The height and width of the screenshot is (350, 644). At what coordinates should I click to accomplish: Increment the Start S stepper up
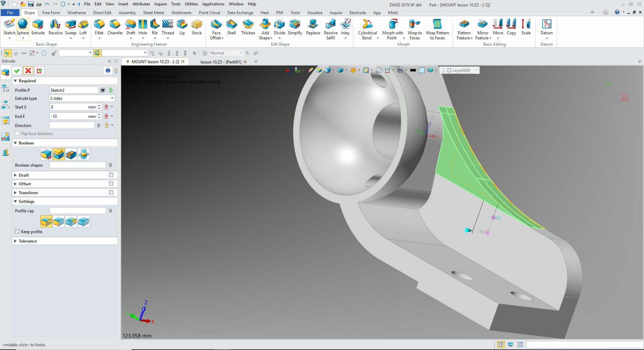click(99, 105)
